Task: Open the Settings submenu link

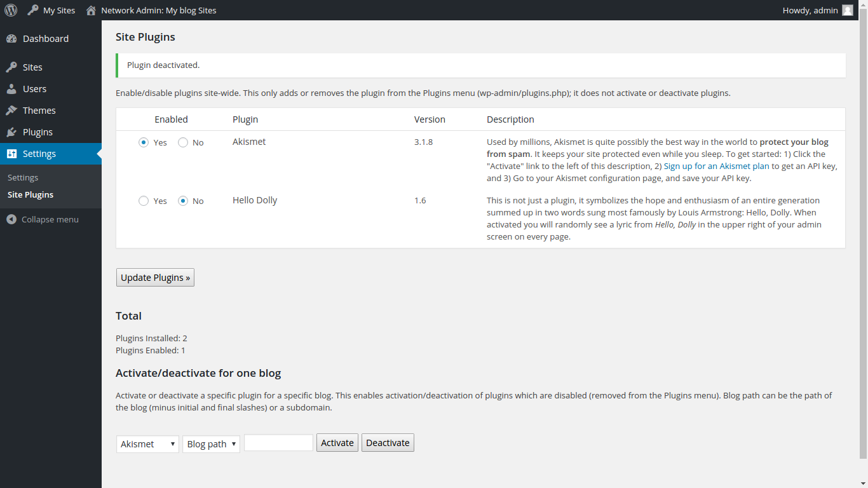Action: [23, 177]
